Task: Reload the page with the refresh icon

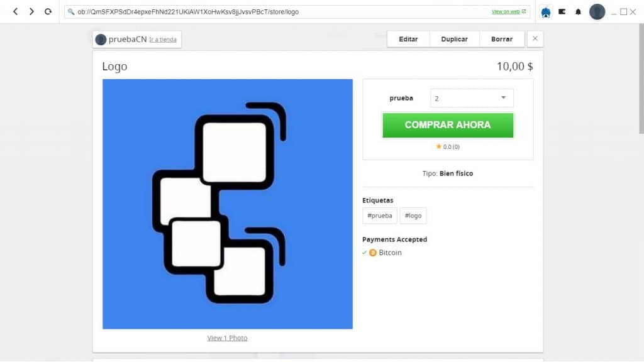Action: point(48,11)
